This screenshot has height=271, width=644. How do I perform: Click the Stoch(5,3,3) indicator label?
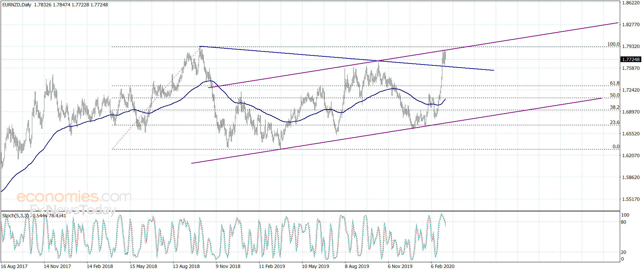[15, 216]
